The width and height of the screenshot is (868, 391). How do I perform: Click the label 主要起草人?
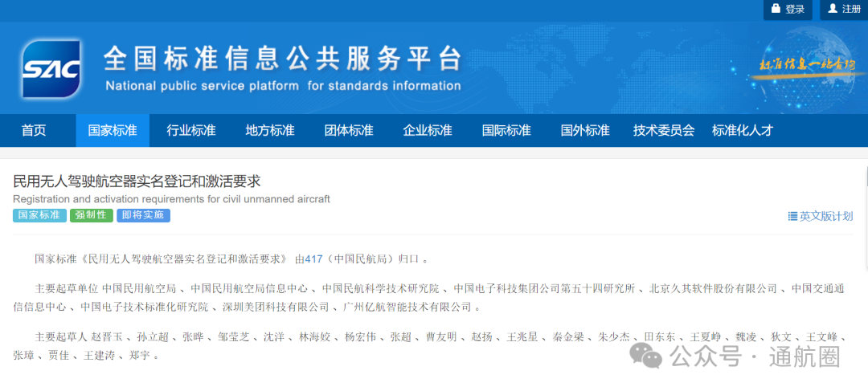tap(61, 337)
